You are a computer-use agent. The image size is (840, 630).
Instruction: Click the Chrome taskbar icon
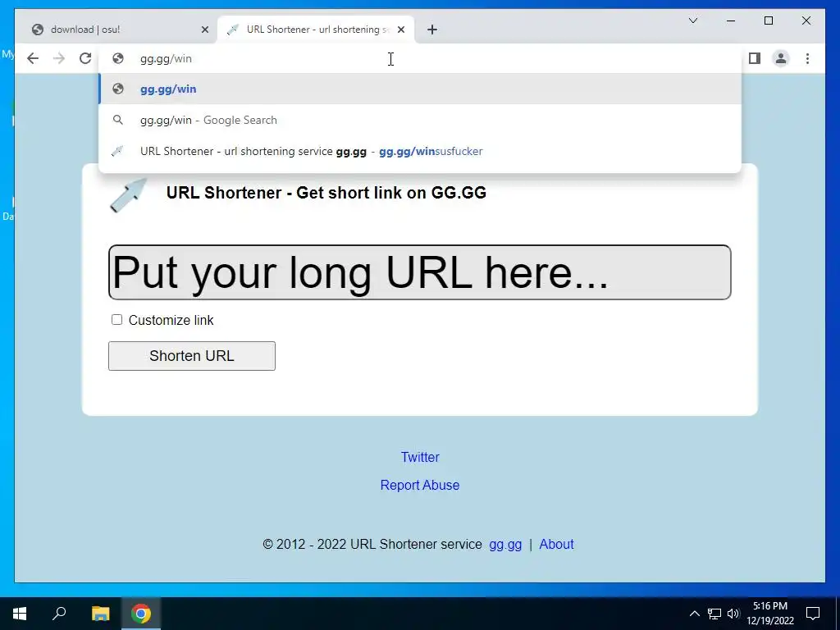click(x=141, y=614)
